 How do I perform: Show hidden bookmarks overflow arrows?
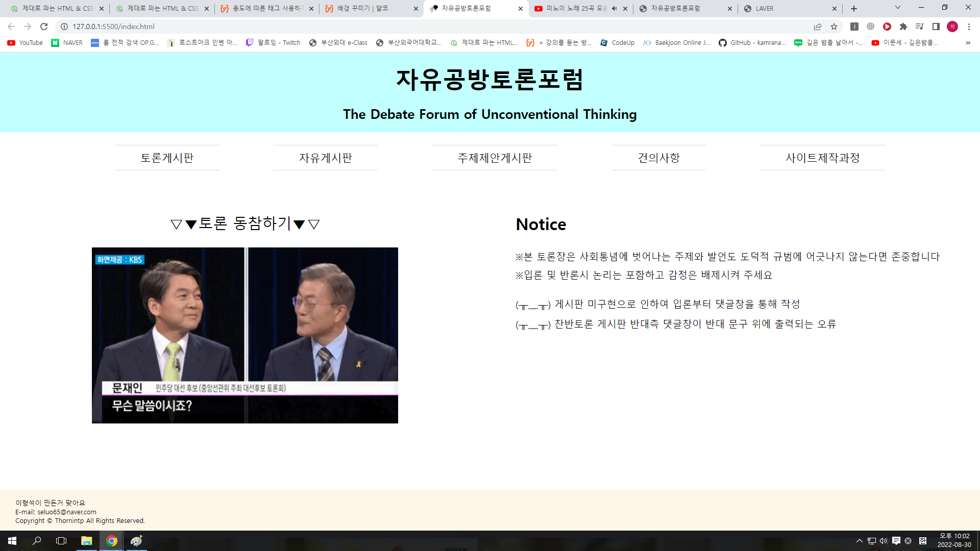click(968, 43)
